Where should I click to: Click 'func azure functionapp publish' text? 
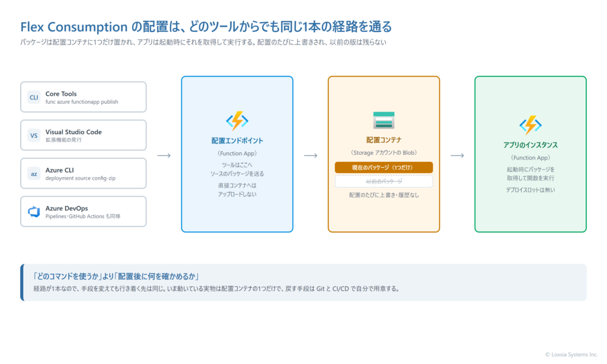(82, 102)
